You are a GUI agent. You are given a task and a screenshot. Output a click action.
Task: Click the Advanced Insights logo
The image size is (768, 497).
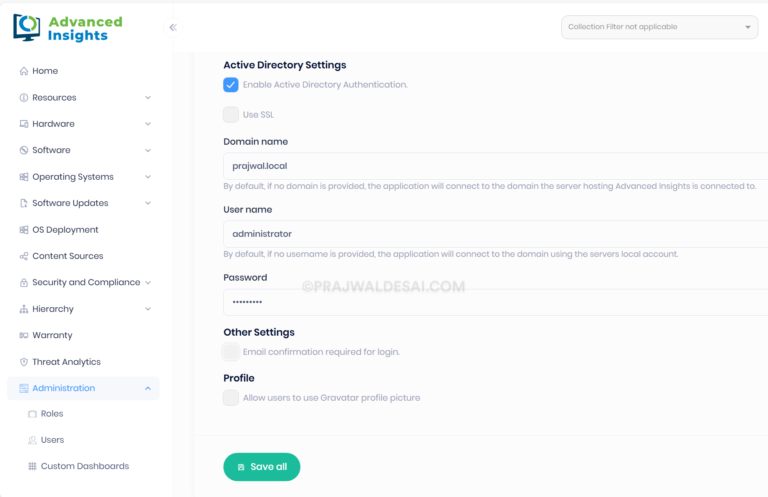pyautogui.click(x=68, y=28)
